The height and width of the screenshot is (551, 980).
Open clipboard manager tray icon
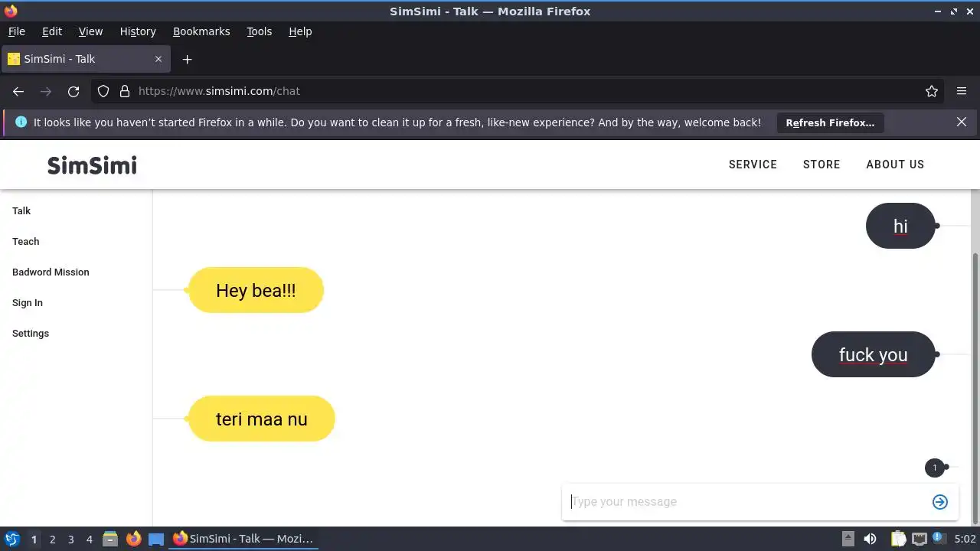898,539
